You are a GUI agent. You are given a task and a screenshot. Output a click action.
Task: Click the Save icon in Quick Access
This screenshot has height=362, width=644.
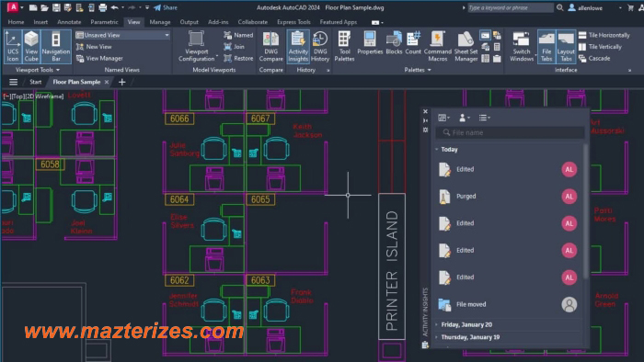pos(56,7)
